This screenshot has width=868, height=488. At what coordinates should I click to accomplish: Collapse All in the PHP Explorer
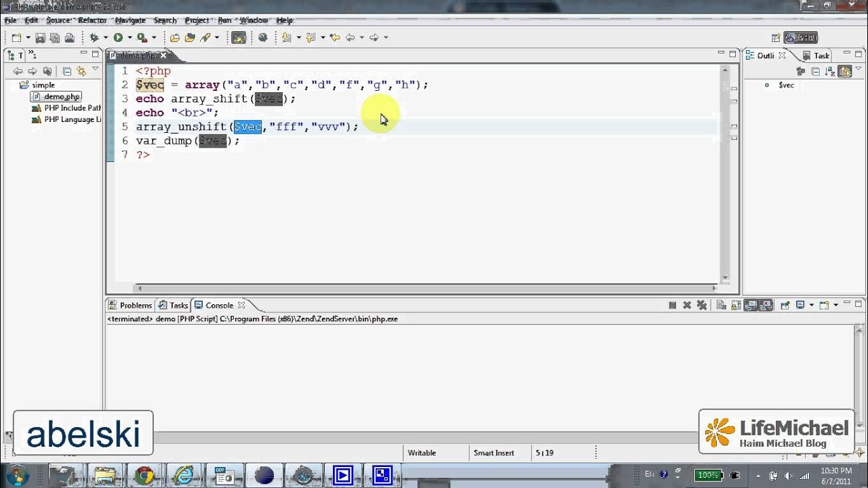click(66, 71)
